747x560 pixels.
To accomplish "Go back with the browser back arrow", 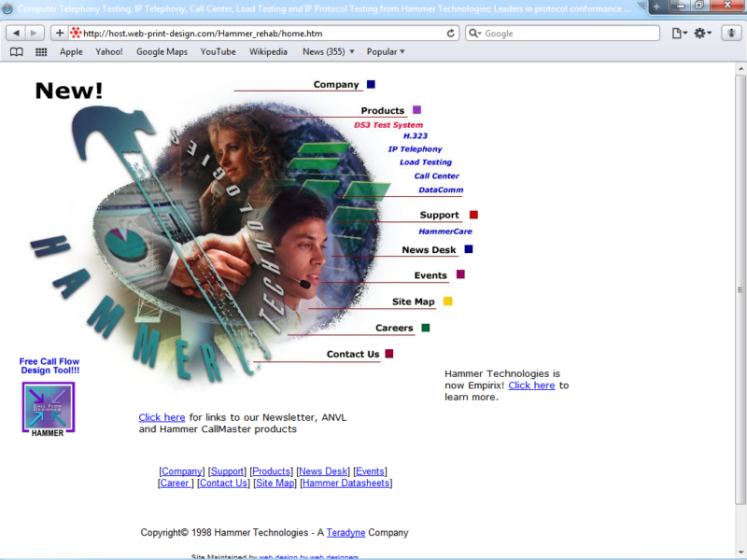I will point(16,33).
